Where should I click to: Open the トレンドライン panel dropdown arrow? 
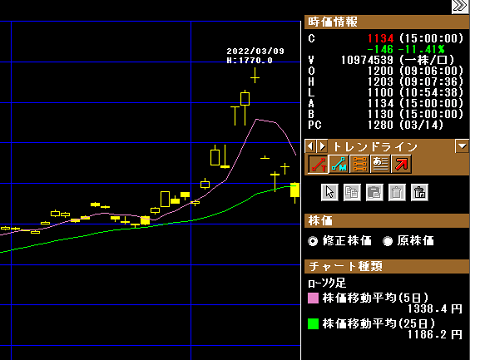462,146
